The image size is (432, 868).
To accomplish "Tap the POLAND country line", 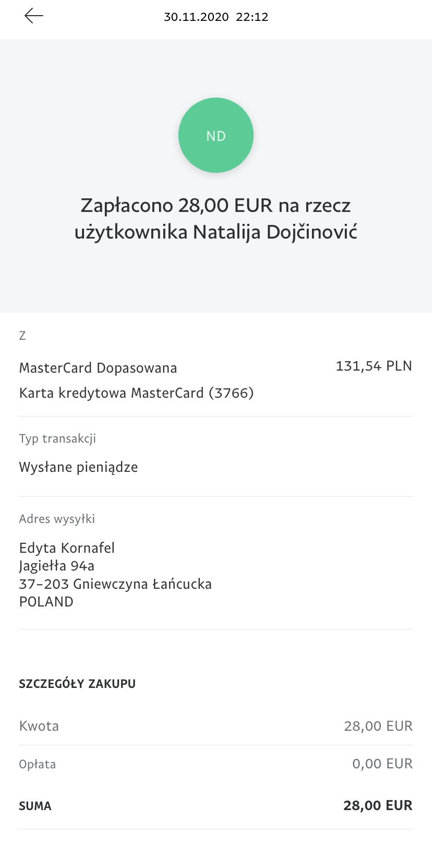I will click(x=46, y=602).
